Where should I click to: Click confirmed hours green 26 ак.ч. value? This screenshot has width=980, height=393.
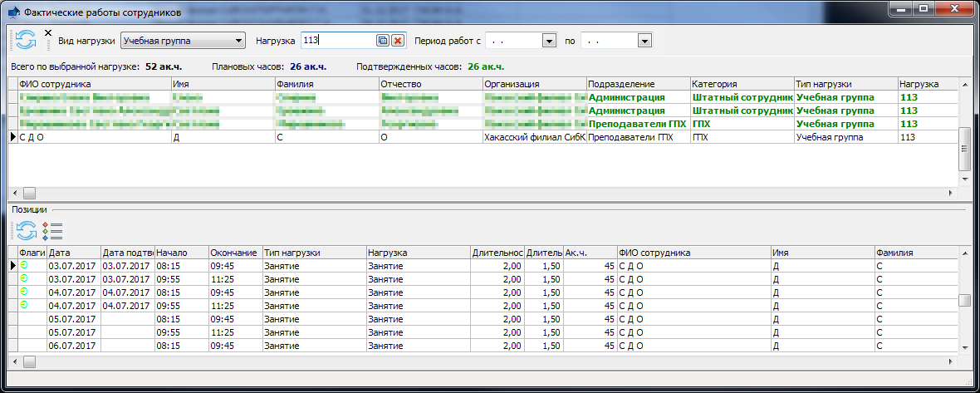pos(486,66)
